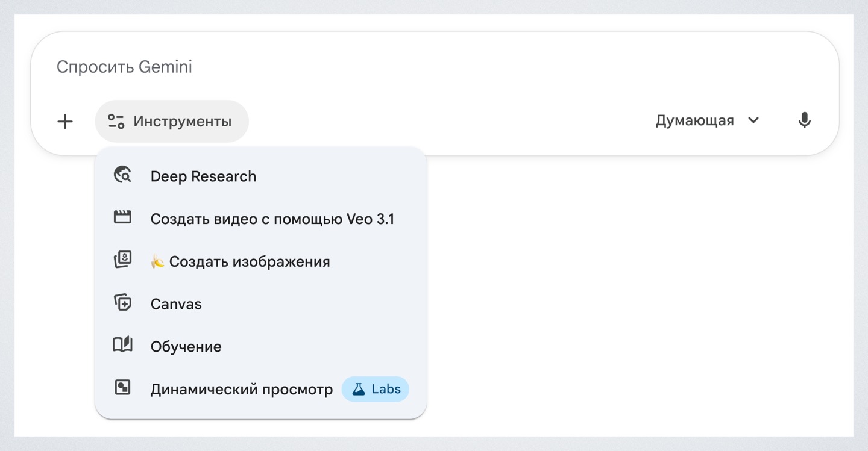
Task: Click the Veo video clapperboard icon
Action: (122, 218)
